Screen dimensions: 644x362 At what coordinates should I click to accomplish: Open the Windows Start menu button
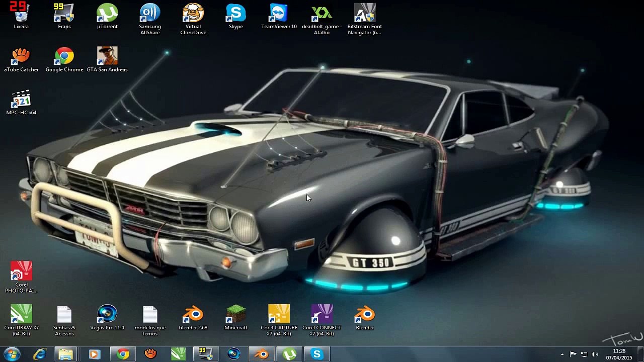point(11,354)
